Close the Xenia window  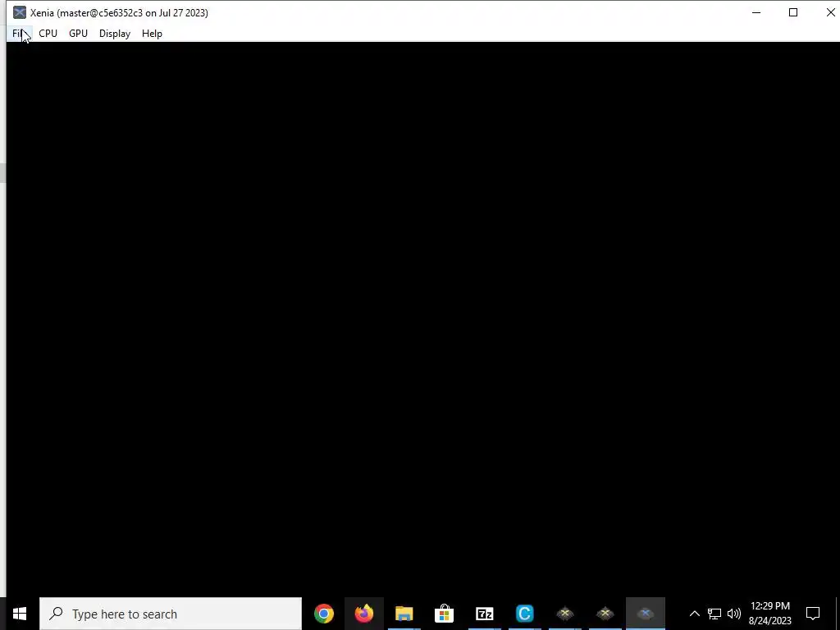click(830, 12)
